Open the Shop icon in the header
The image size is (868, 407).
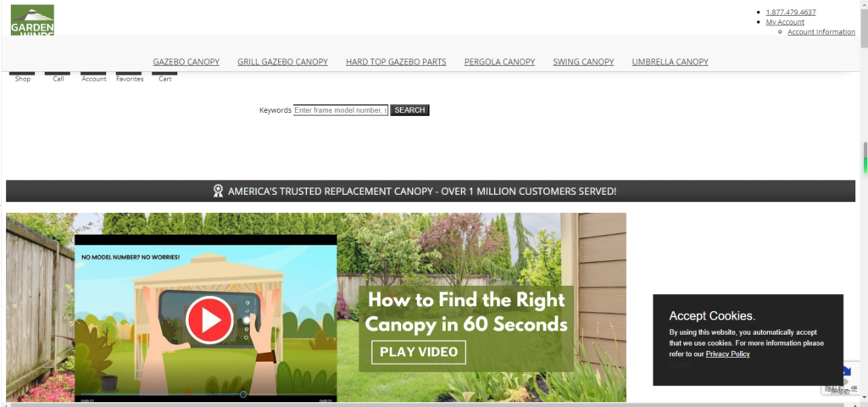22,77
